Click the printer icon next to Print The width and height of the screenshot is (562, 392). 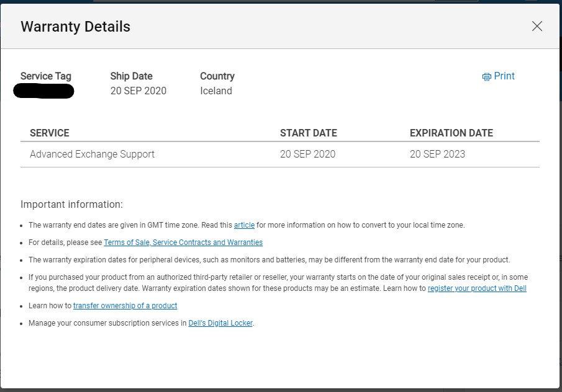[x=486, y=76]
